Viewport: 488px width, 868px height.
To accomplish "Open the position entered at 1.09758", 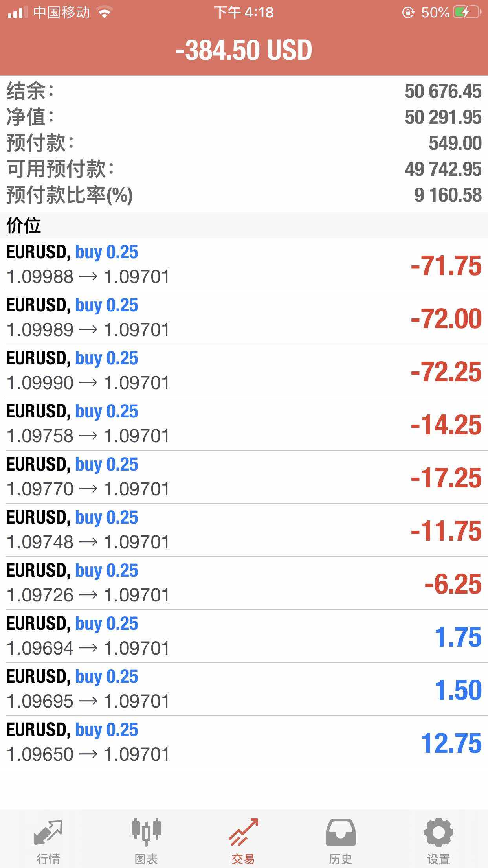I will coord(244,424).
